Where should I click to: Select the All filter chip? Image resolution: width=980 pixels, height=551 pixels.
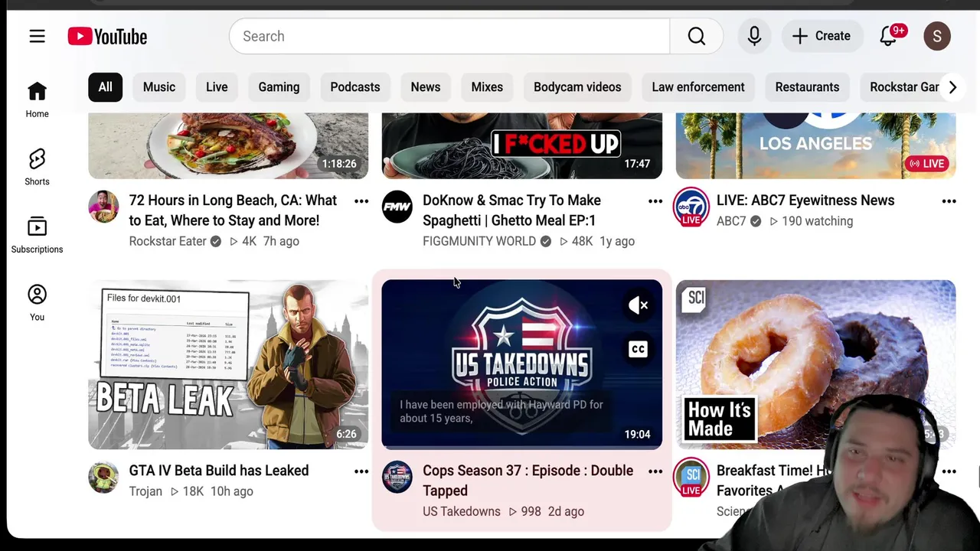coord(105,87)
